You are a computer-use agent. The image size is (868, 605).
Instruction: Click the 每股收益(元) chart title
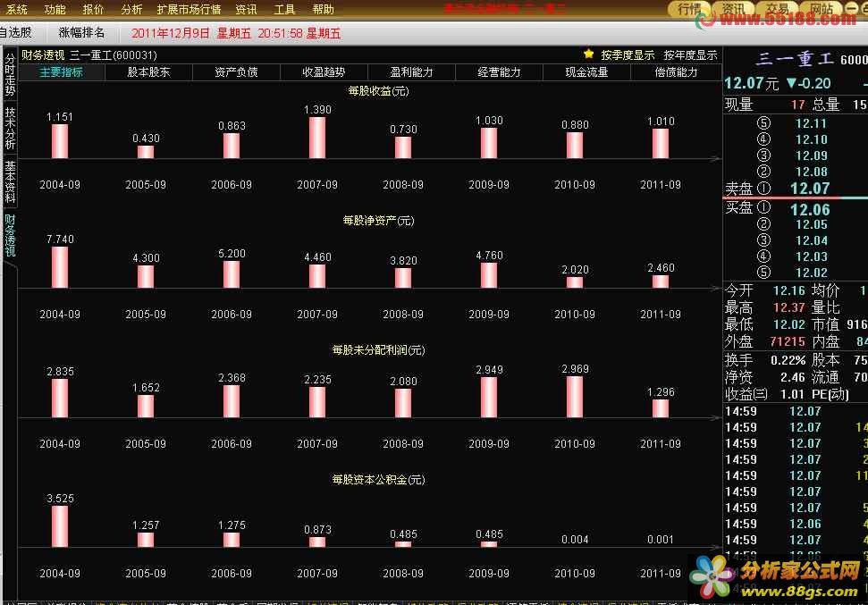click(379, 91)
